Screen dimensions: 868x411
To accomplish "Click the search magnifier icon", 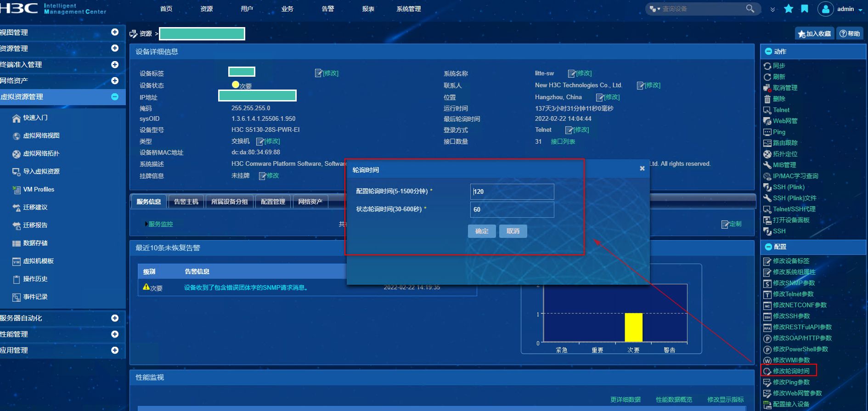I will click(x=750, y=9).
